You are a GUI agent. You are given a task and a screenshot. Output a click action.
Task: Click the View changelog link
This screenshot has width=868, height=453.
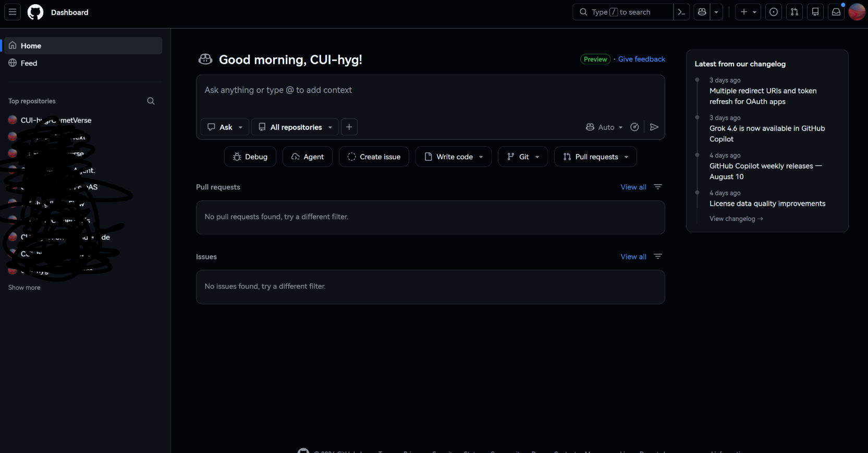click(x=736, y=219)
